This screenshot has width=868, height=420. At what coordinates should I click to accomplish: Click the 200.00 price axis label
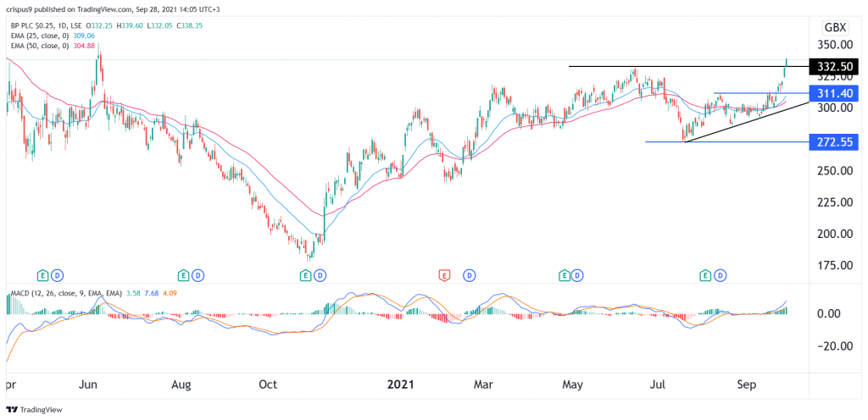(834, 234)
